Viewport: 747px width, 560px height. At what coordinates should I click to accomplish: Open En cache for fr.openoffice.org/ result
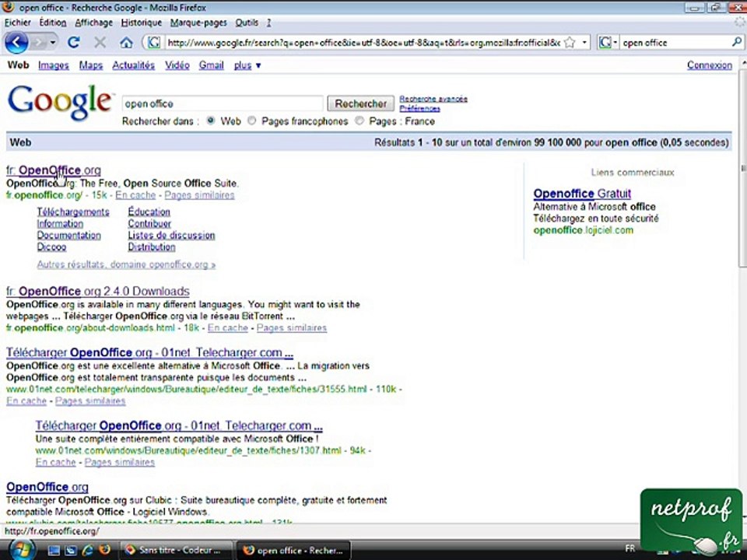point(135,195)
